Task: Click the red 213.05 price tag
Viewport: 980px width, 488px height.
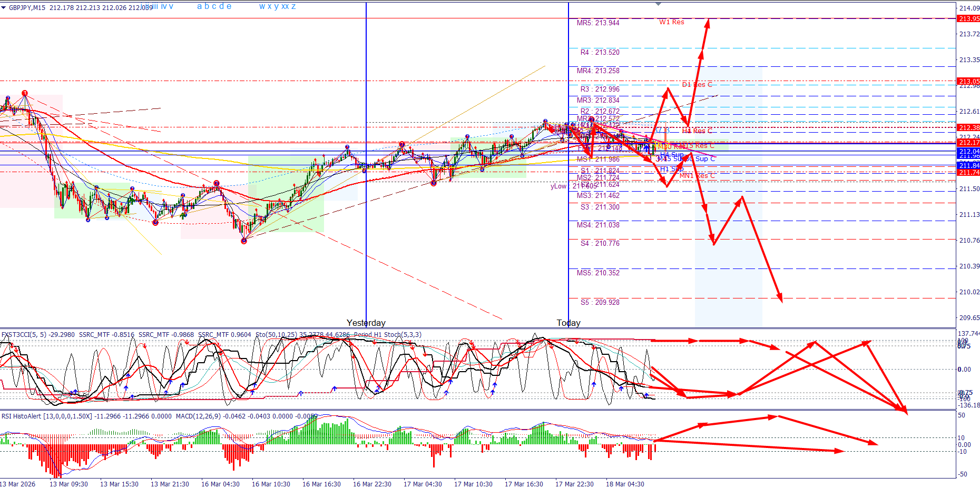Action: [968, 81]
